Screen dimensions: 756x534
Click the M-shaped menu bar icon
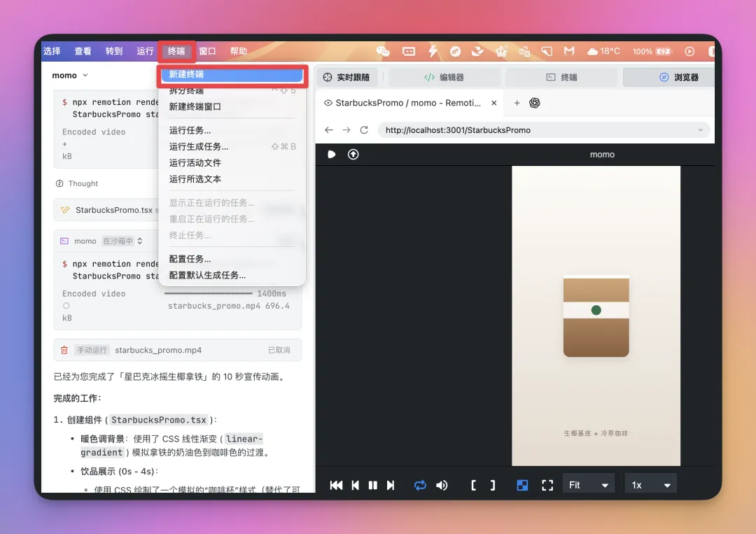569,50
